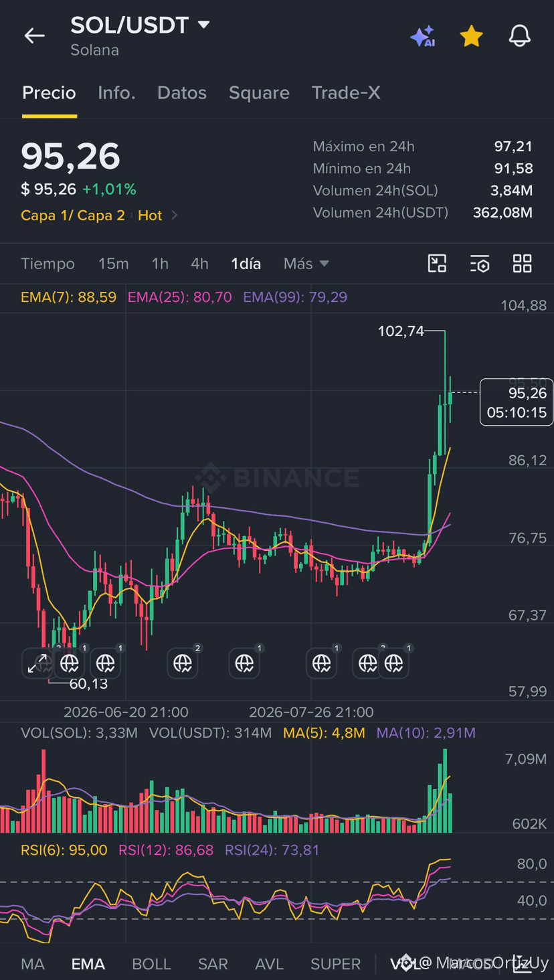Toggle the VOL sub-indicator
The width and height of the screenshot is (554, 980).
405,964
